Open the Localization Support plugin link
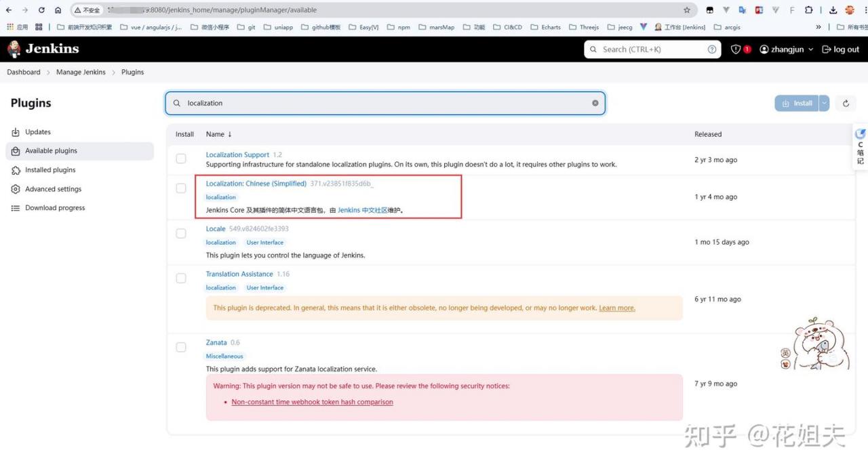Viewport: 868px width, 471px height. 237,155
